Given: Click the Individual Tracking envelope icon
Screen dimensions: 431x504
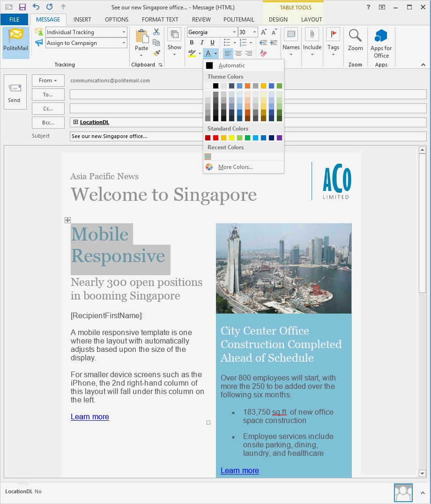Looking at the screenshot, I should pos(39,32).
